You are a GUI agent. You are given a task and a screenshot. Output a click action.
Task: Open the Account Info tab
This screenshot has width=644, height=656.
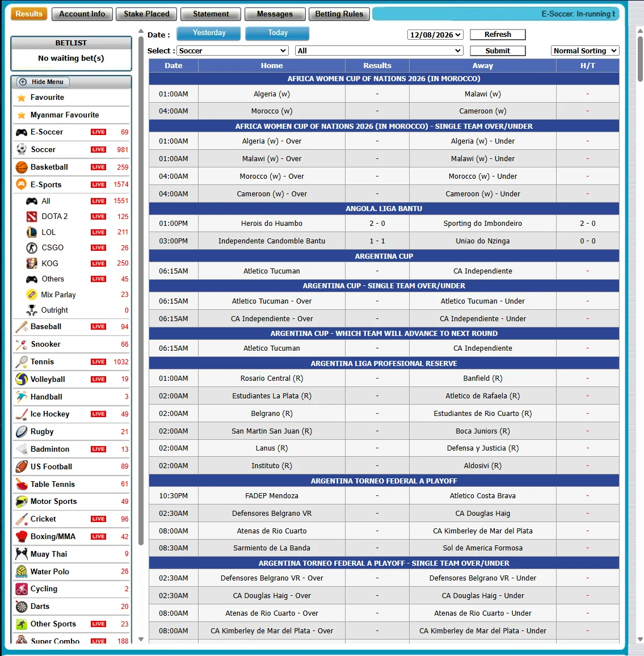[82, 14]
